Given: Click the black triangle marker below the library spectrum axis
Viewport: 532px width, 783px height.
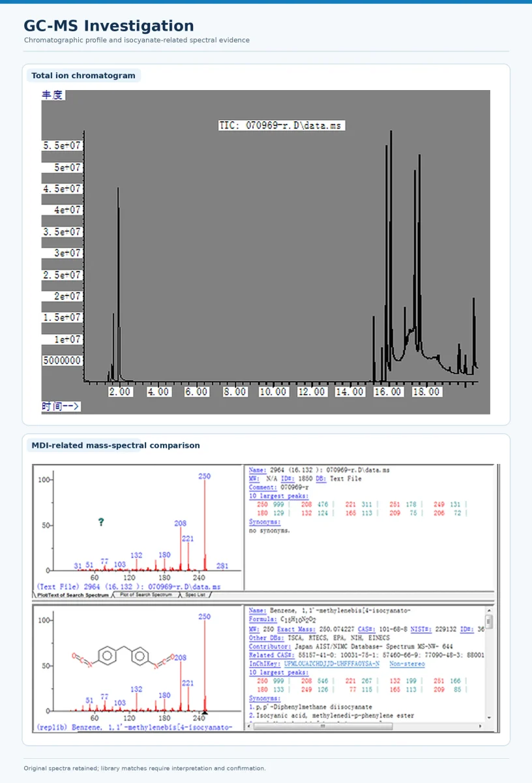Looking at the screenshot, I should (205, 713).
